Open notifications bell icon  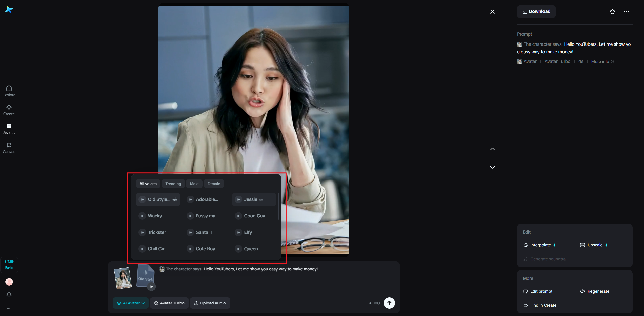(x=9, y=295)
